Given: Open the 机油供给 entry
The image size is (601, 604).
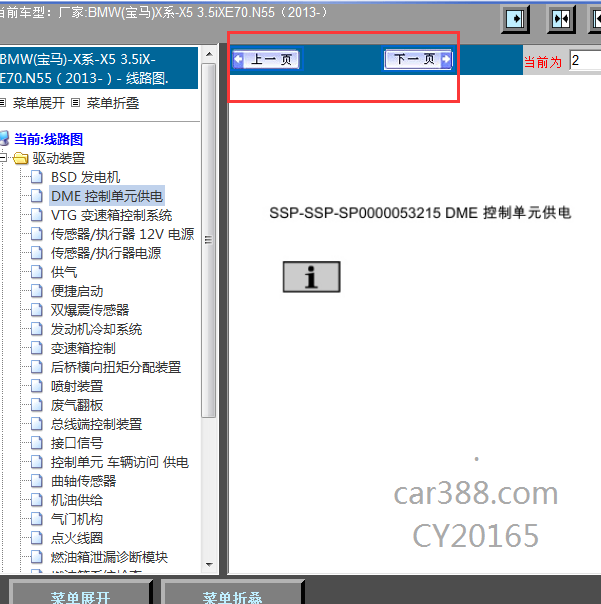Looking at the screenshot, I should (77, 500).
